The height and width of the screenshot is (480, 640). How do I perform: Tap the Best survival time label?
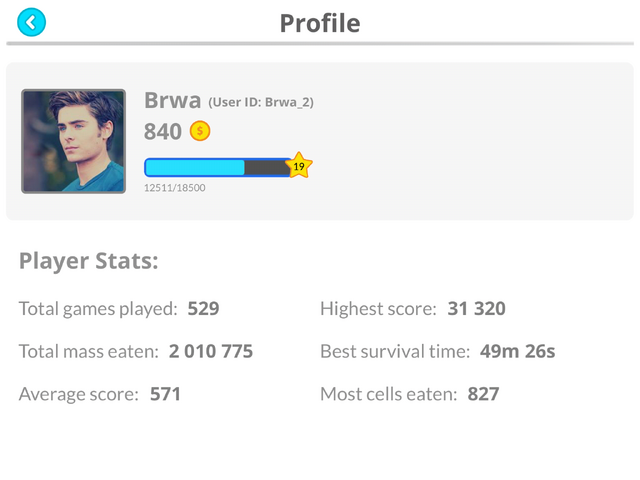(x=395, y=351)
